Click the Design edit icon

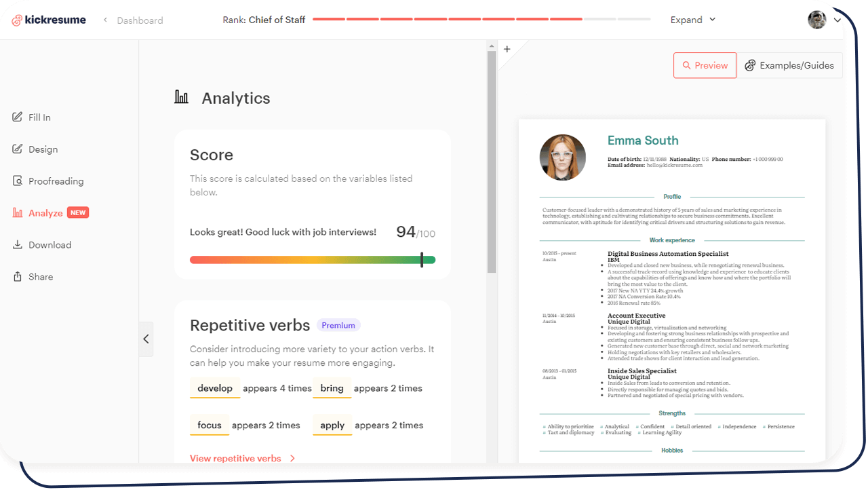click(x=18, y=149)
